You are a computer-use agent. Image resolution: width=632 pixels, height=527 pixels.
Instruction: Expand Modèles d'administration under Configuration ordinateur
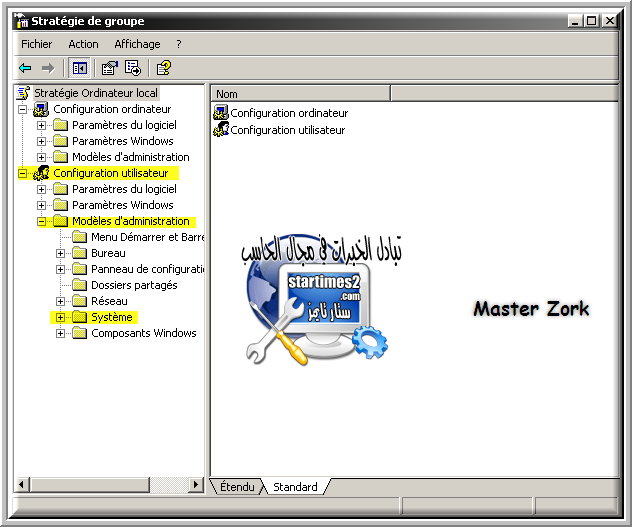[42, 157]
